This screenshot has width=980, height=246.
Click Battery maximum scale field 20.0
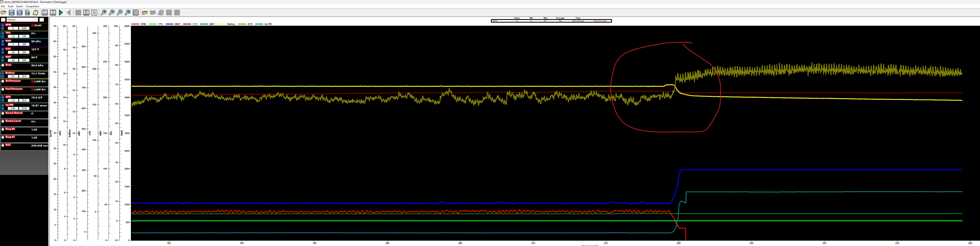coord(24,76)
